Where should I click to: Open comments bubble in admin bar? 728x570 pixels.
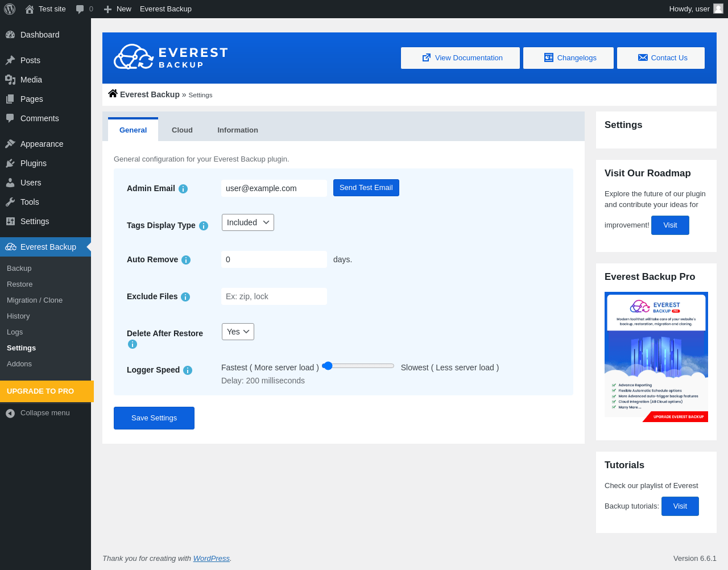pos(80,9)
